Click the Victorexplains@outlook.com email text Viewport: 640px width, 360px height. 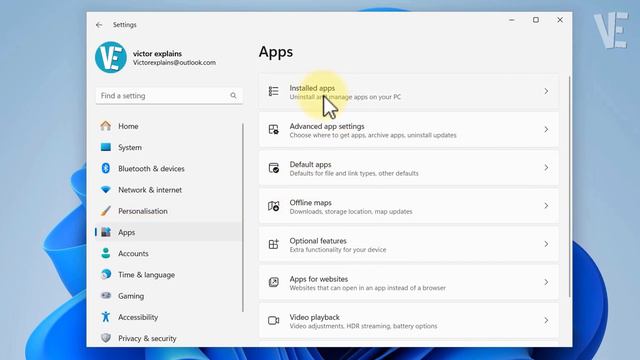point(174,62)
